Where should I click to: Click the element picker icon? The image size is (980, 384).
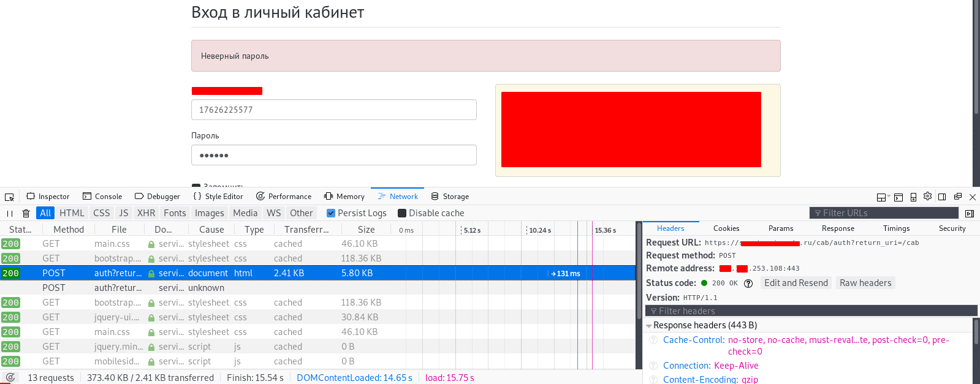(9, 197)
